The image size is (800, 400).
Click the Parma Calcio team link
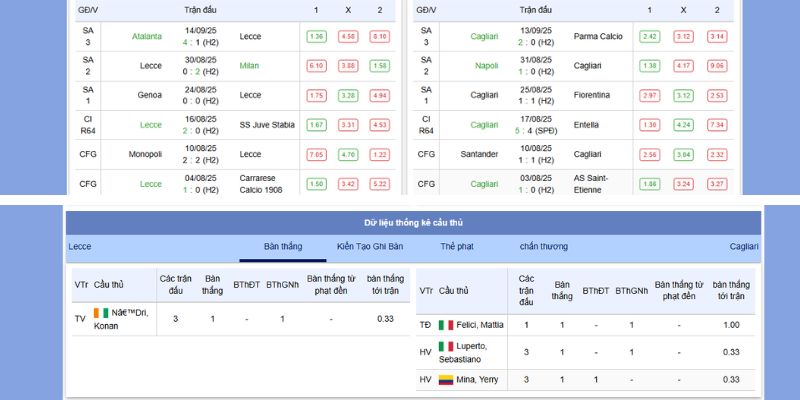[598, 37]
